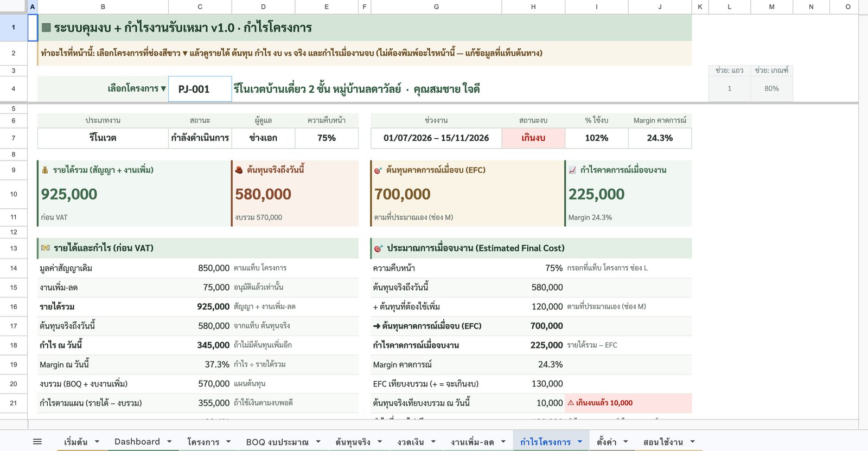Click the title cell ระบบคุมงบ + กำไรงานรับเหมา v1.0
The height and width of the screenshot is (451, 868).
[365, 28]
